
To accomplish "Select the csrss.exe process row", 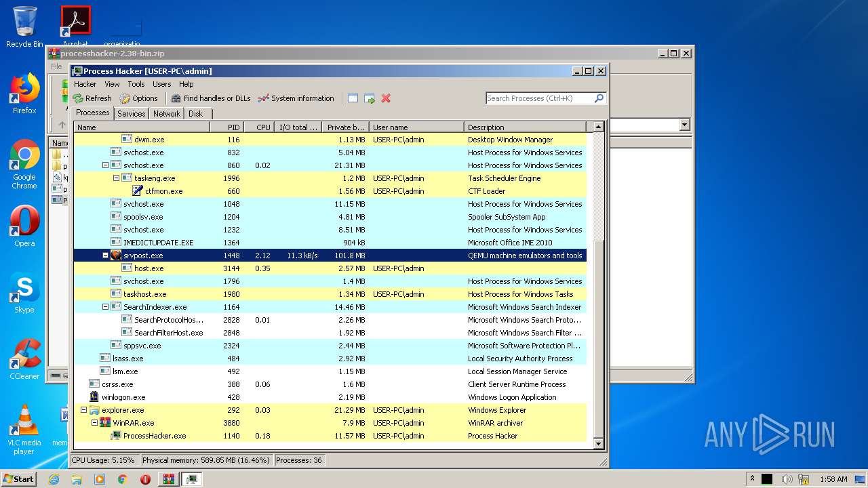I will tap(330, 384).
